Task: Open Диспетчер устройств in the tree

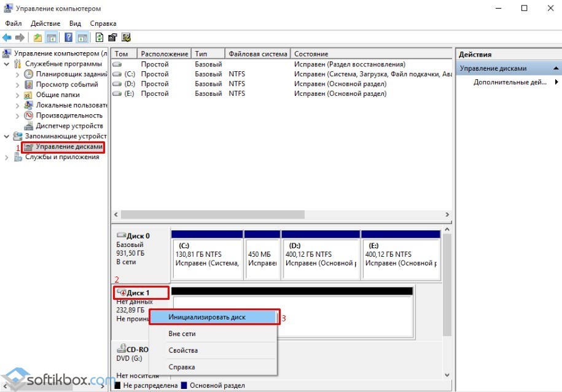Action: tap(69, 126)
